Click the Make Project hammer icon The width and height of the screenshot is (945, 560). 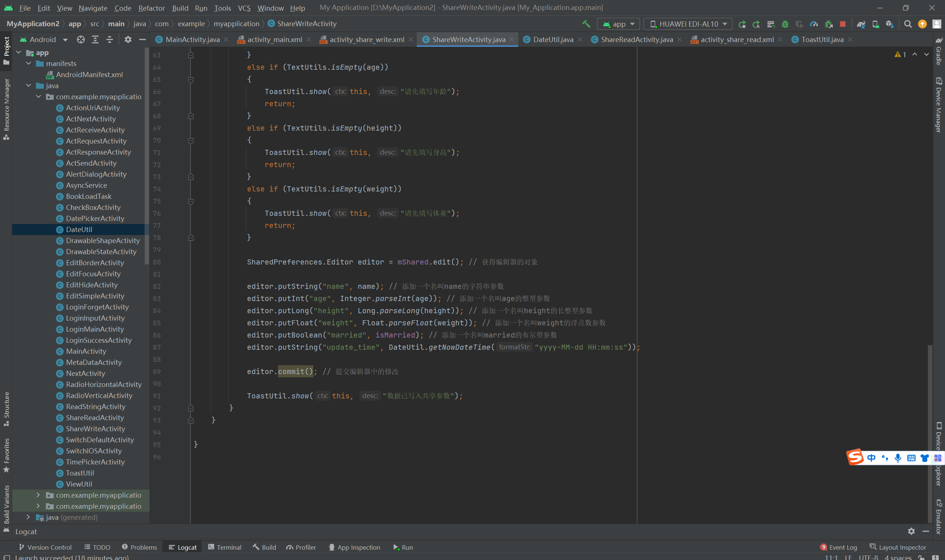[586, 24]
